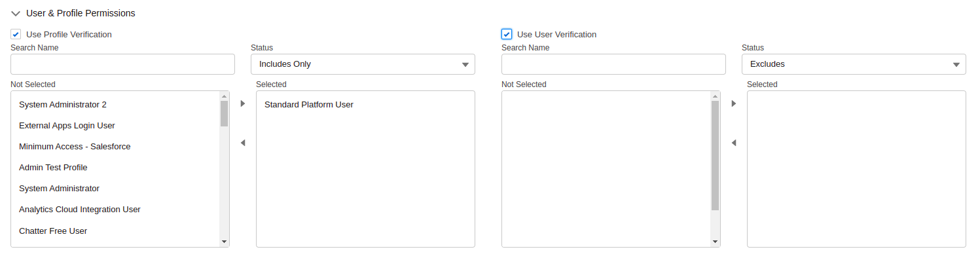Select Standard Platform User in Selected list

tap(309, 105)
